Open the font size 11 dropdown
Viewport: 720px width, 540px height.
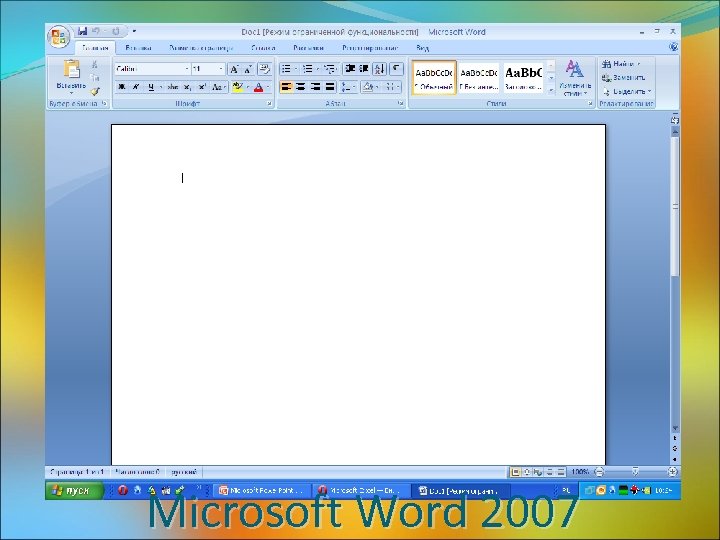[221, 69]
